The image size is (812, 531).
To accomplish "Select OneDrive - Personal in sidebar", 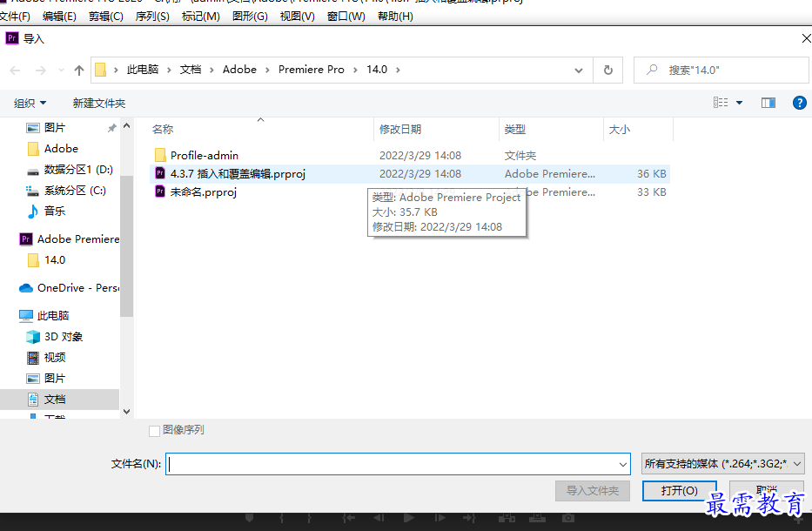I will (x=69, y=287).
